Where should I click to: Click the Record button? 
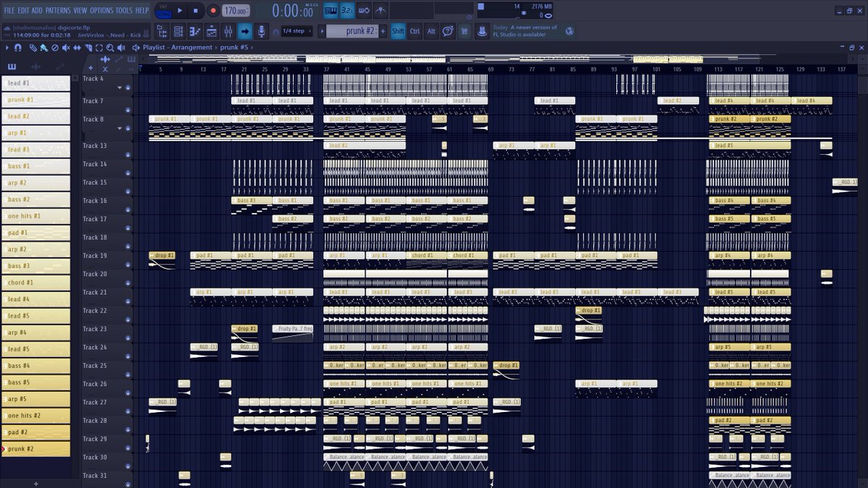pyautogui.click(x=213, y=11)
